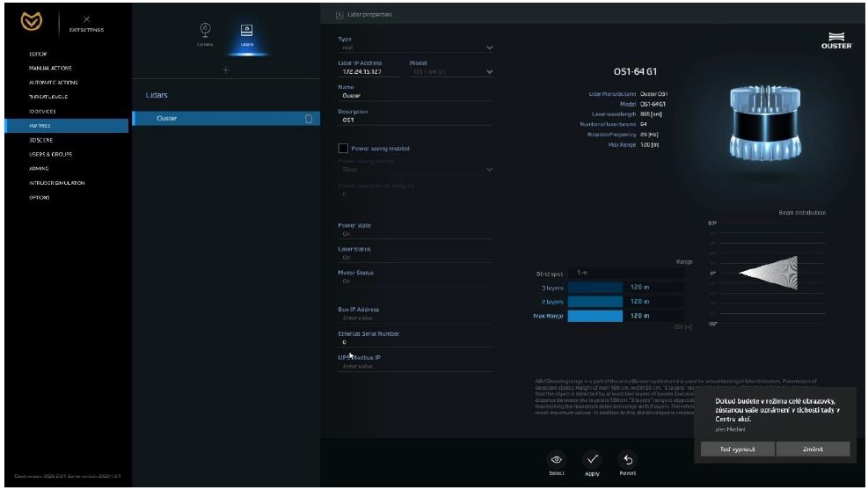Click the Lidar properties panel icon

339,15
